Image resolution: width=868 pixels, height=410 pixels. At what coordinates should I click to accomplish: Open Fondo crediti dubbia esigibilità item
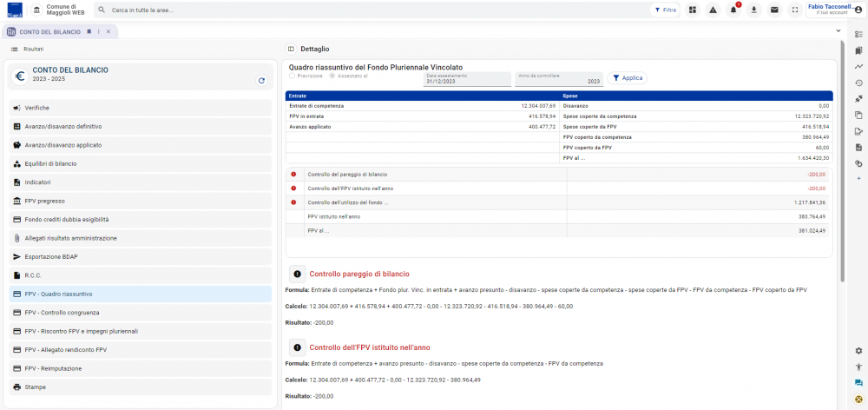tap(140, 220)
